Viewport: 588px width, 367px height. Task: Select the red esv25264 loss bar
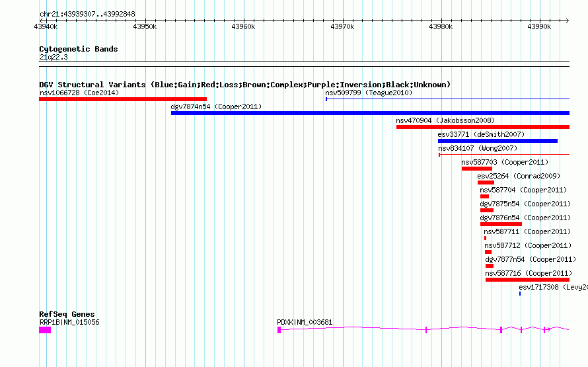(486, 183)
